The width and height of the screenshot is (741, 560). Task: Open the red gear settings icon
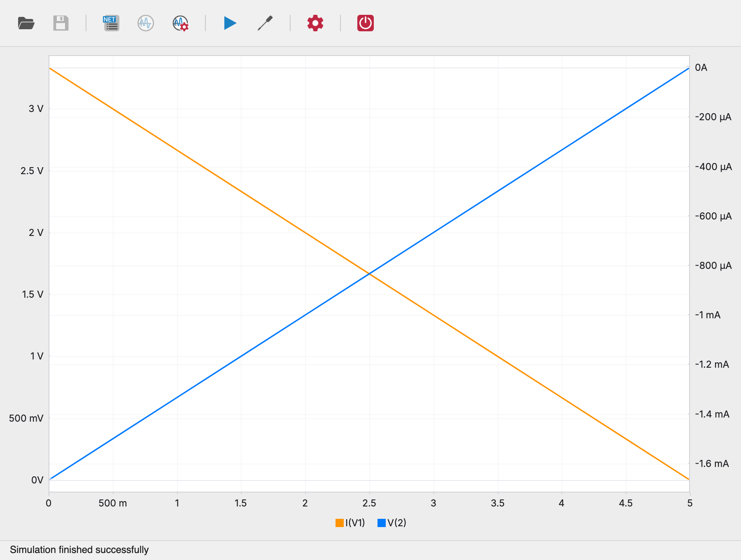(x=315, y=23)
